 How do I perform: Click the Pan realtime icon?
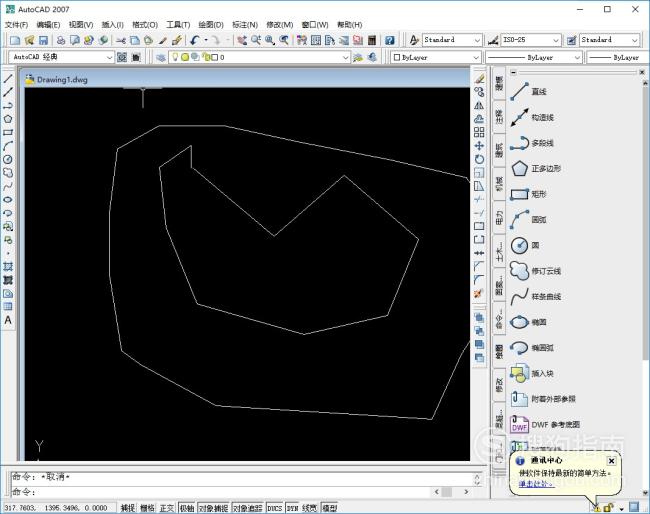(242, 40)
